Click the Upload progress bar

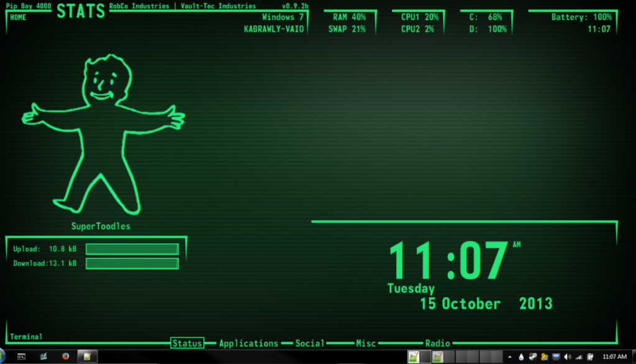tap(132, 249)
